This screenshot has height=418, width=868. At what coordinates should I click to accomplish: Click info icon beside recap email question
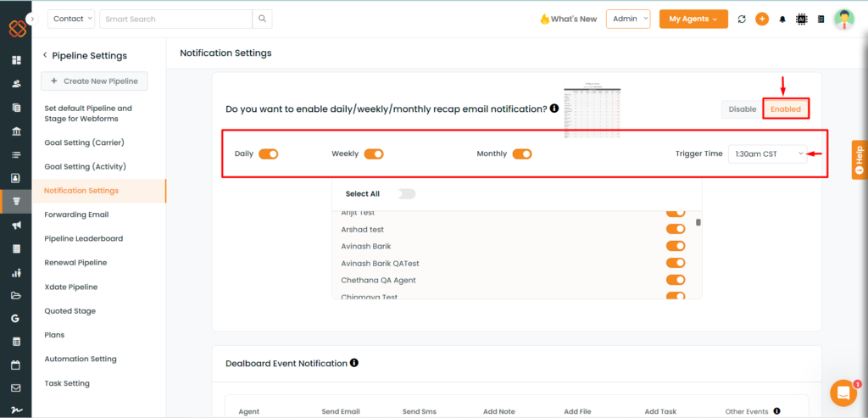pyautogui.click(x=554, y=109)
